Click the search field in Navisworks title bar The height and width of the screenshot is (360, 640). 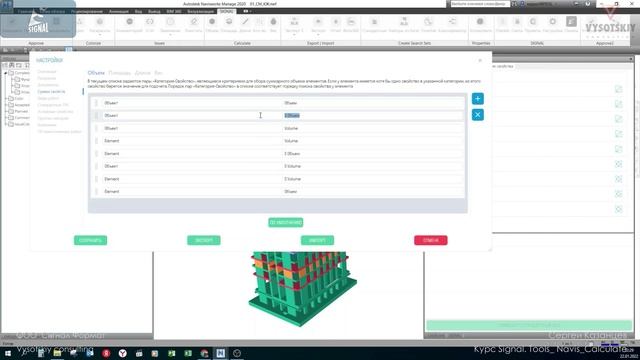(480, 4)
